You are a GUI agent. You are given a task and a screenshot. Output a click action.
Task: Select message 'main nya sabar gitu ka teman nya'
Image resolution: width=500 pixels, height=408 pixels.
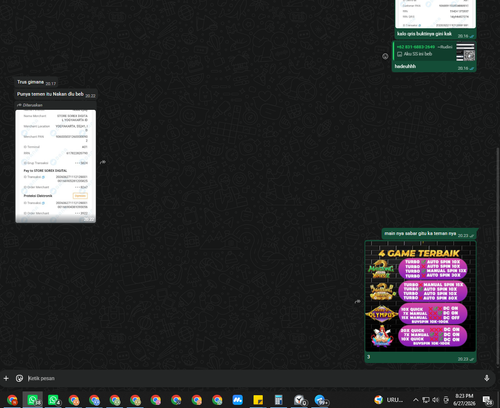(x=420, y=233)
